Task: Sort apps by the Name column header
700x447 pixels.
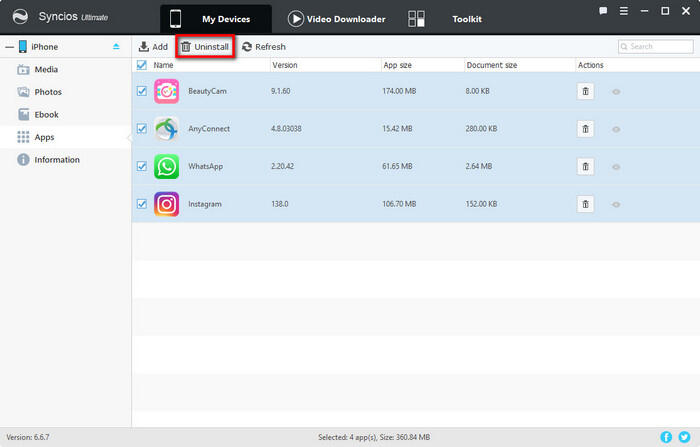Action: [x=164, y=65]
